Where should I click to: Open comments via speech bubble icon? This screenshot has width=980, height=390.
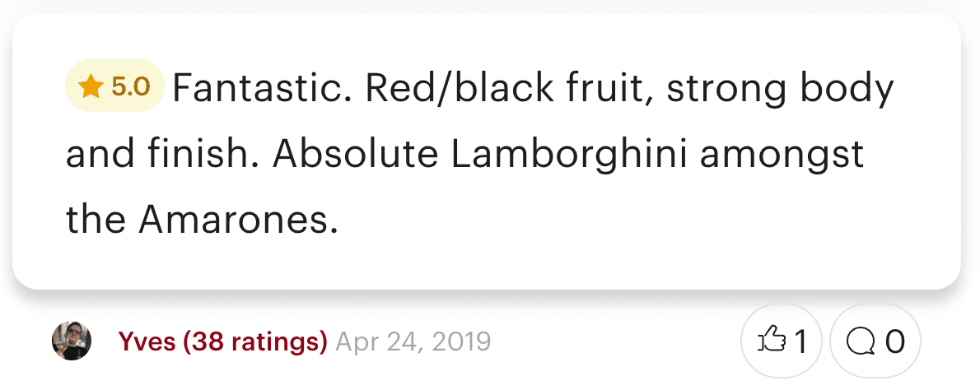862,342
